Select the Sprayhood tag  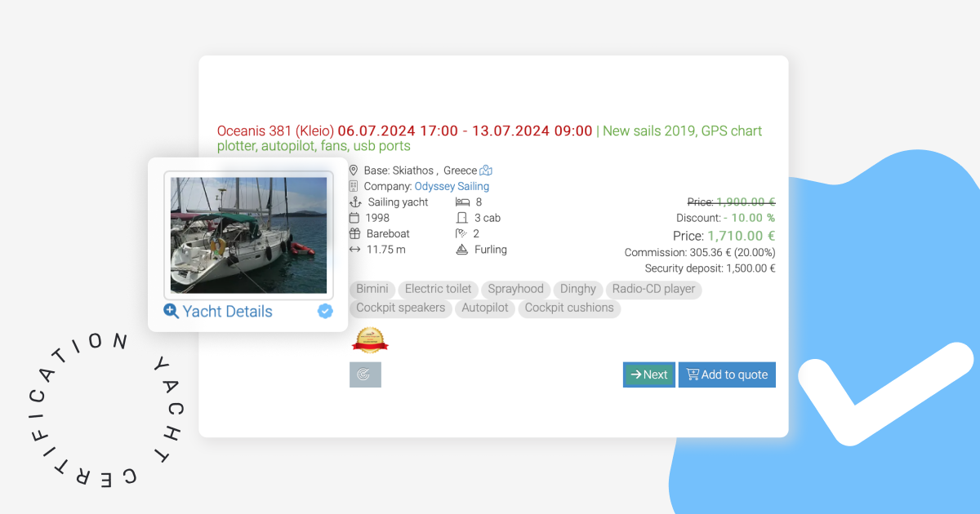point(515,289)
